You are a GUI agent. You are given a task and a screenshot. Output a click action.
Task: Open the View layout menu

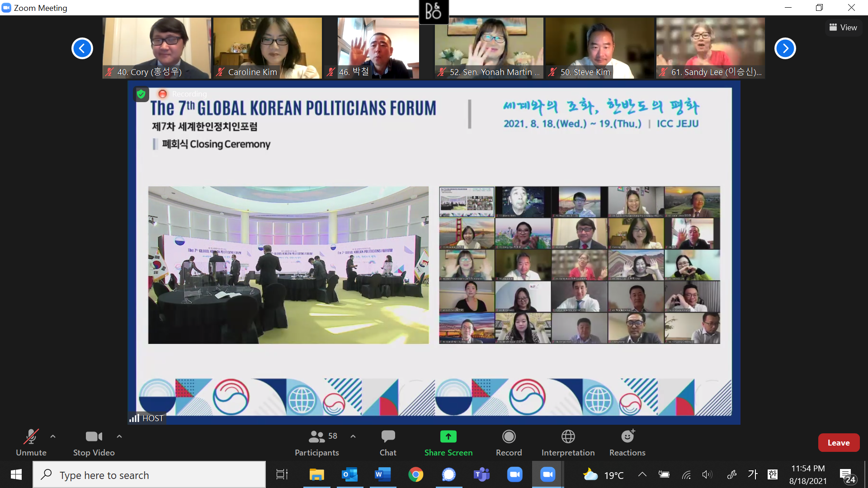click(x=843, y=28)
